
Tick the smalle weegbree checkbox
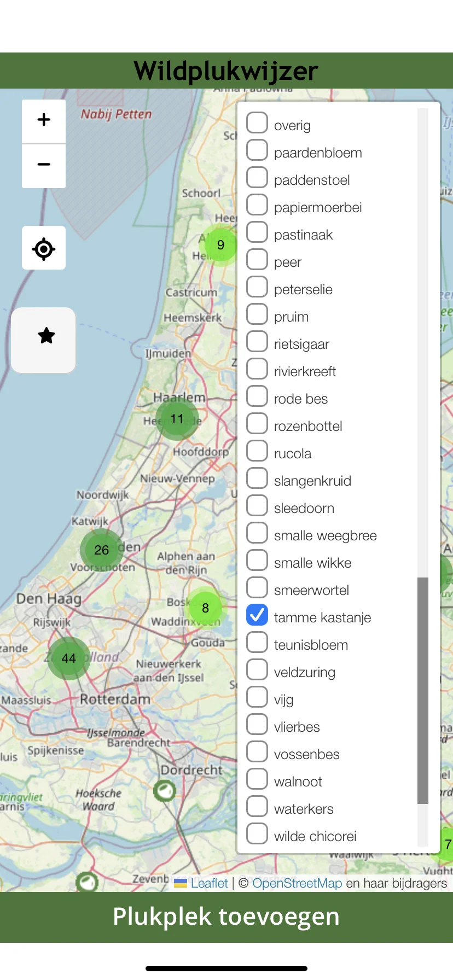(257, 533)
